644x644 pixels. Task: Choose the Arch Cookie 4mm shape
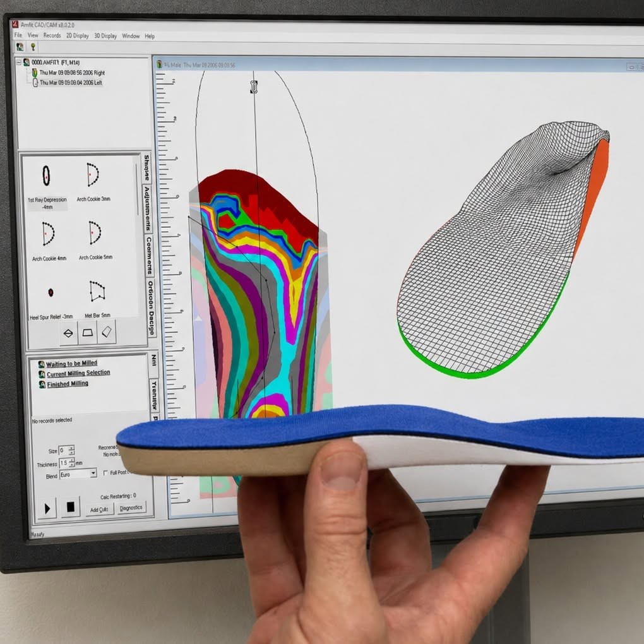[49, 241]
